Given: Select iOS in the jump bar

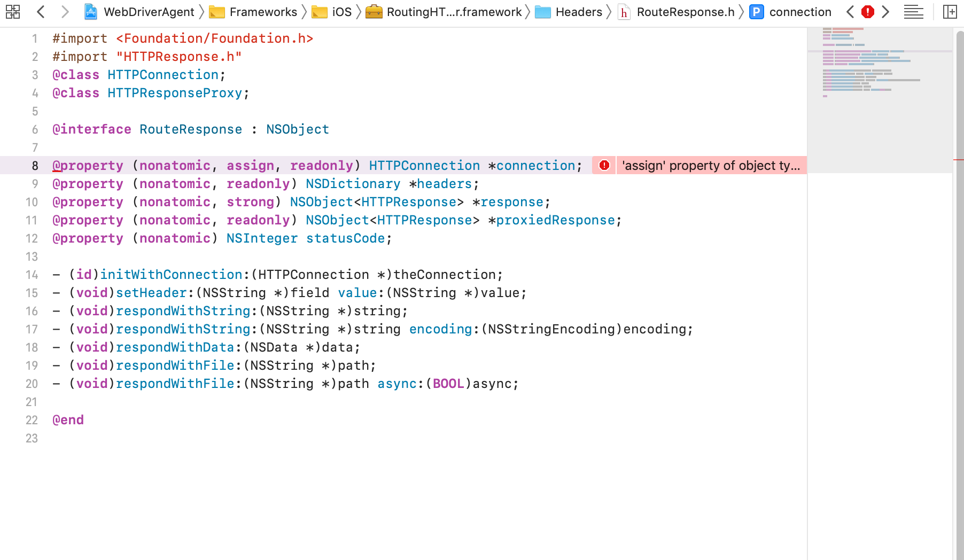Looking at the screenshot, I should click(342, 12).
